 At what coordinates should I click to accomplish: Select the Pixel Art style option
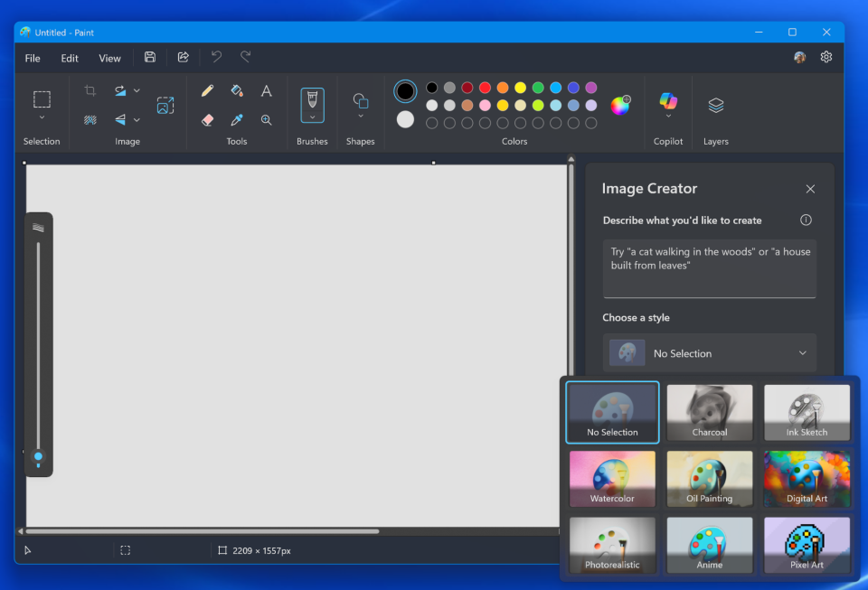[807, 546]
